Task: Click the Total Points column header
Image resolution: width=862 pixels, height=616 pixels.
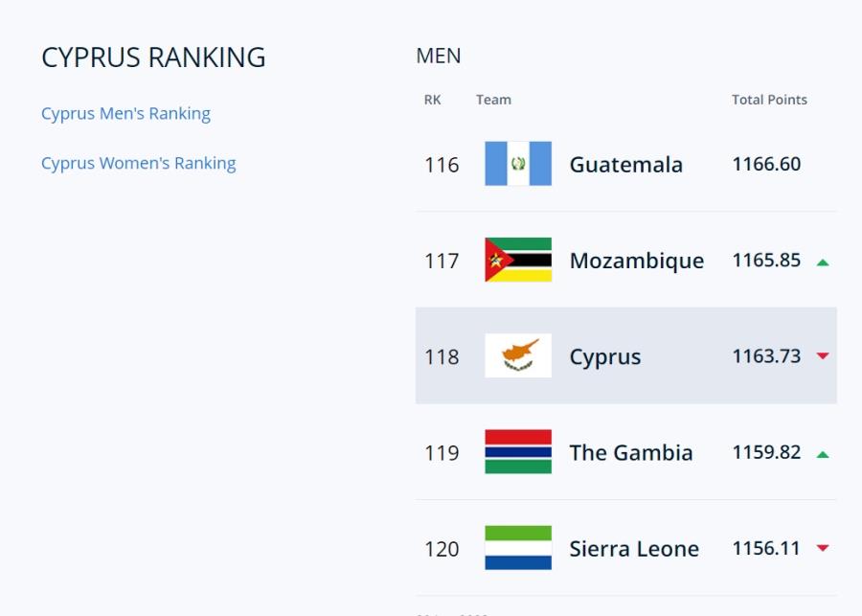Action: 769,100
